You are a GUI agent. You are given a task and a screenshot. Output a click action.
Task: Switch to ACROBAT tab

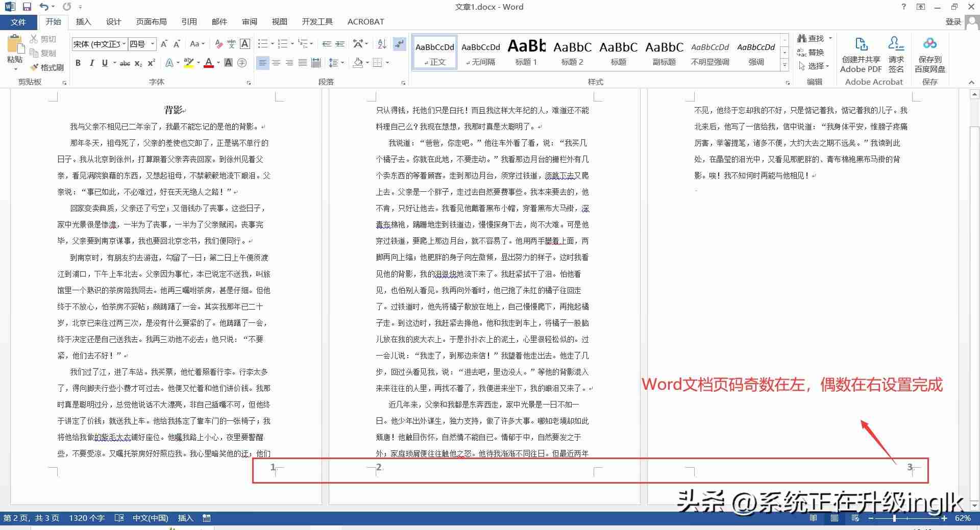[x=365, y=22]
